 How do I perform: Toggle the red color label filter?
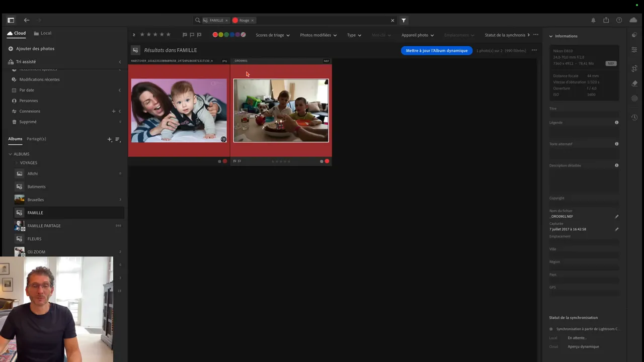[215, 35]
